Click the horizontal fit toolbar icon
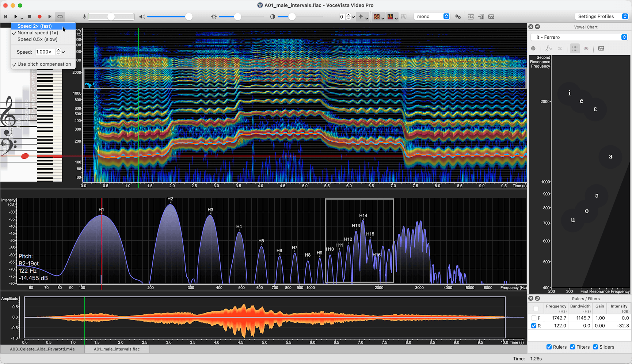The image size is (632, 364). [481, 17]
